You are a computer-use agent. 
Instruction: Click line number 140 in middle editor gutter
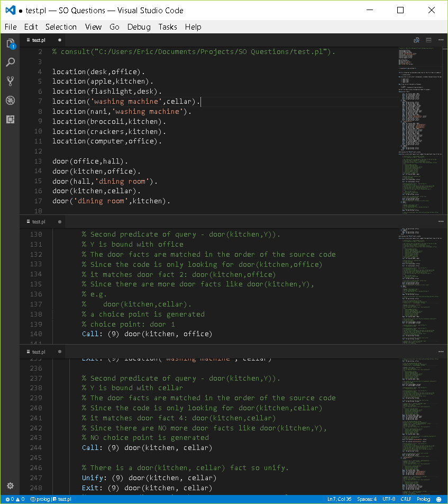[36, 334]
